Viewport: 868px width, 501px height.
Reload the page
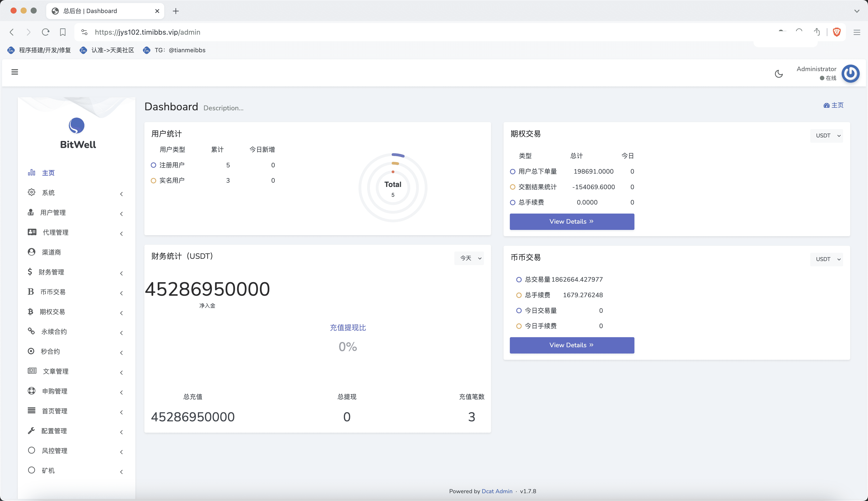[x=45, y=32]
